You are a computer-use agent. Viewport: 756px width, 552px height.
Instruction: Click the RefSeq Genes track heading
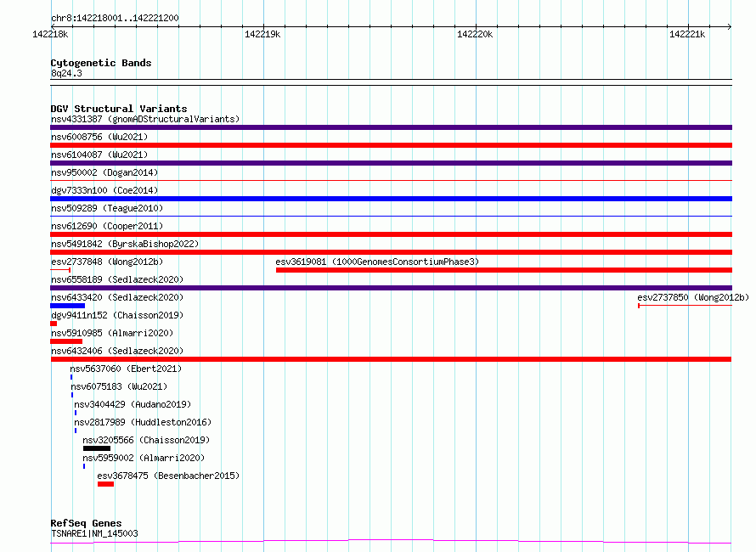click(x=86, y=524)
